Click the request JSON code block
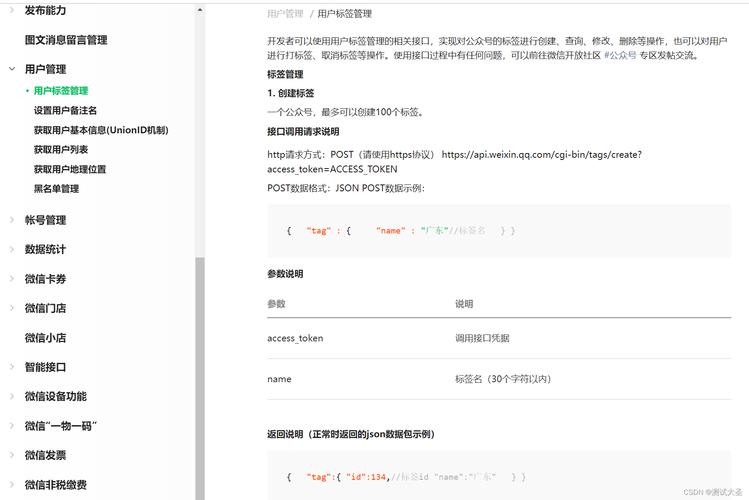This screenshot has height=500, width=749. (499, 231)
